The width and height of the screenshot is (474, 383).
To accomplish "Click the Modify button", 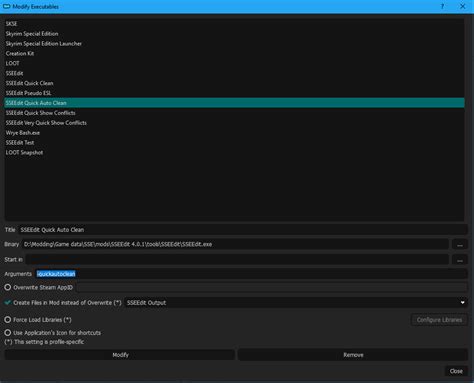I will pos(120,355).
